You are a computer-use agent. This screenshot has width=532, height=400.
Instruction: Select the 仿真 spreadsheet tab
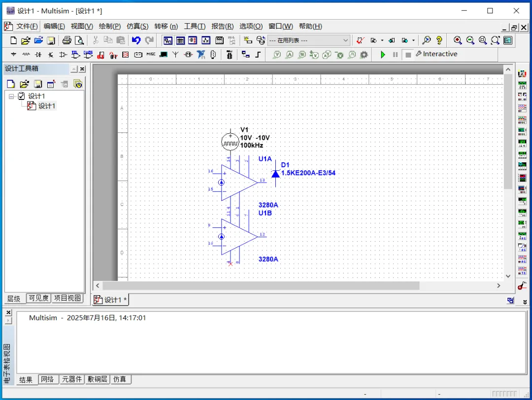(x=120, y=379)
